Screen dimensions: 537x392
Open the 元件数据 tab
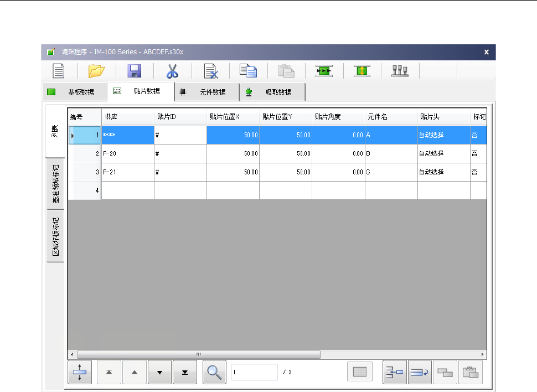(207, 92)
